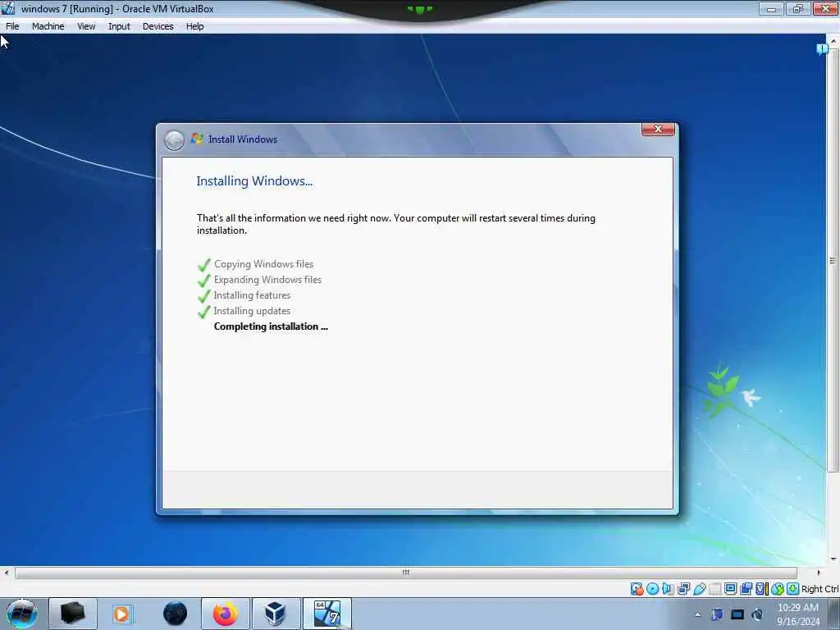Click the Right Ctrl host key label
840x630 pixels.
click(819, 589)
